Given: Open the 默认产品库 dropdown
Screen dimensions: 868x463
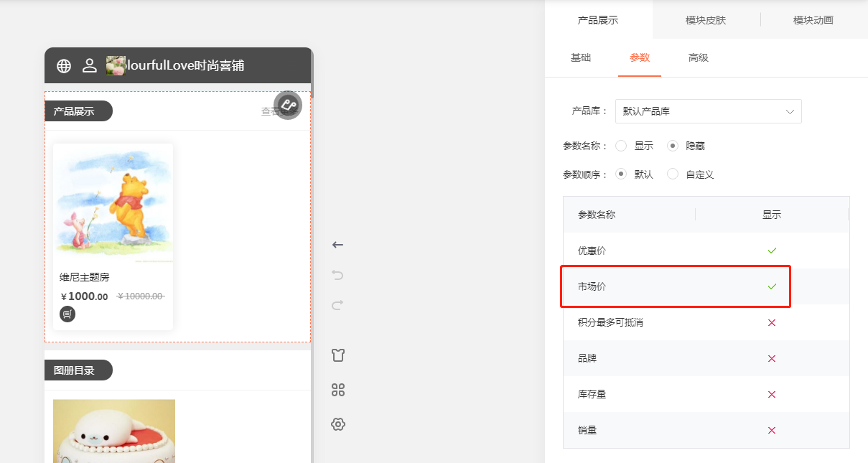Looking at the screenshot, I should point(708,111).
